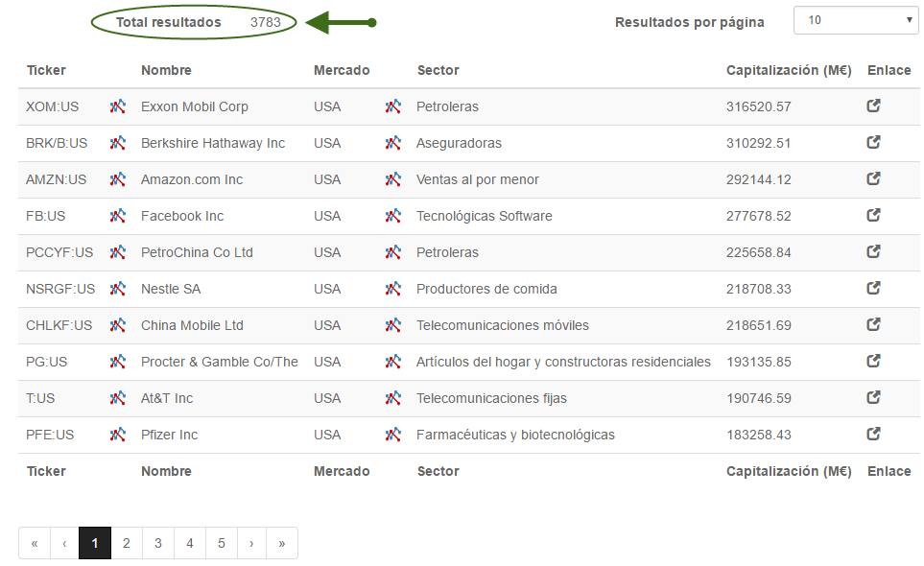Click the sector chart icon in Nestle SA row
The height and width of the screenshot is (566, 924).
[393, 289]
